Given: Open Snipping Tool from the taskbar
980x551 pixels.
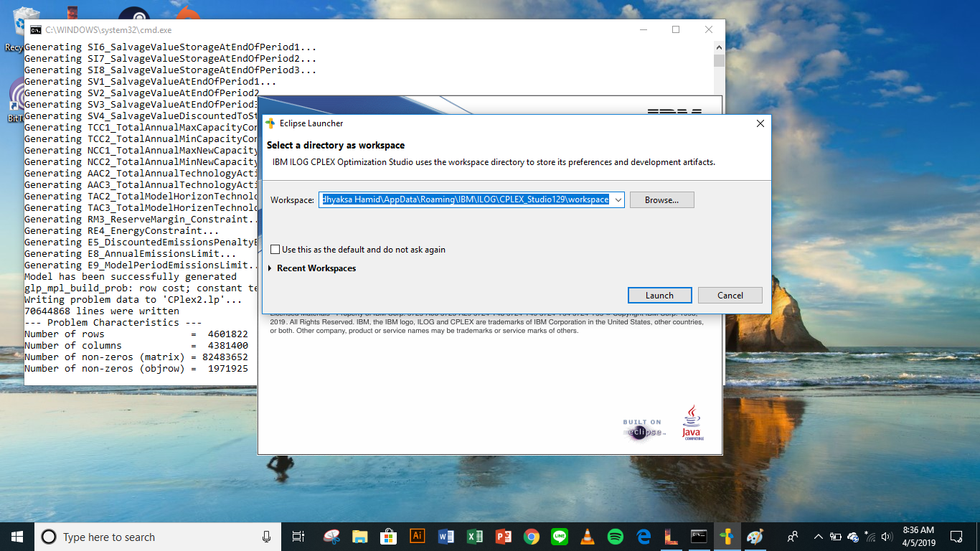Looking at the screenshot, I should tap(332, 537).
